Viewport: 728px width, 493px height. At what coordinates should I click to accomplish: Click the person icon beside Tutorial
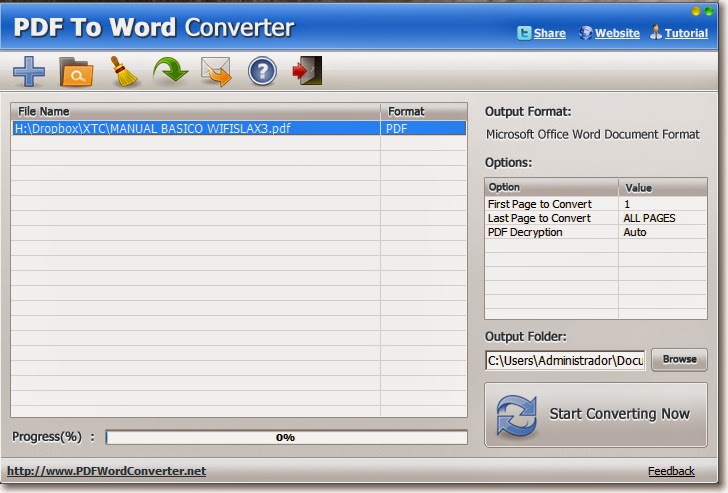coord(656,32)
